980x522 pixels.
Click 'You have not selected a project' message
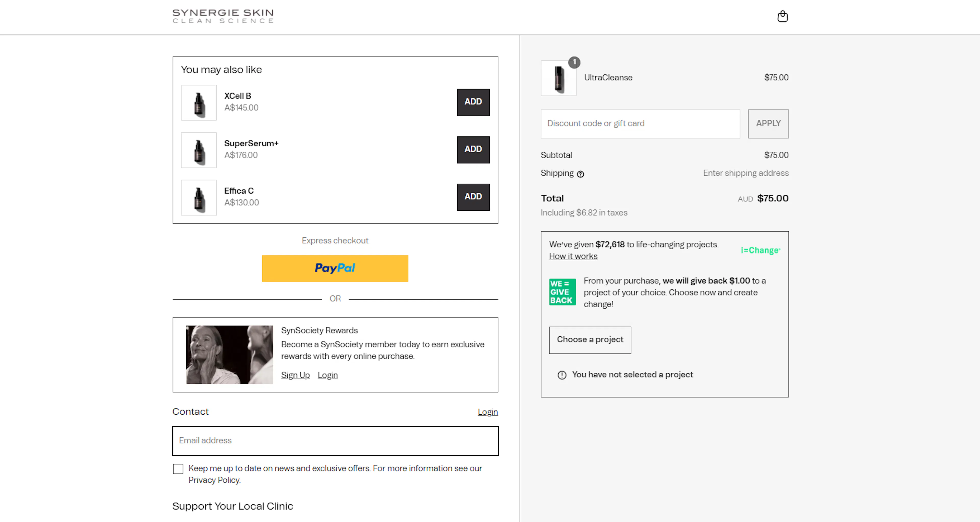(632, 375)
